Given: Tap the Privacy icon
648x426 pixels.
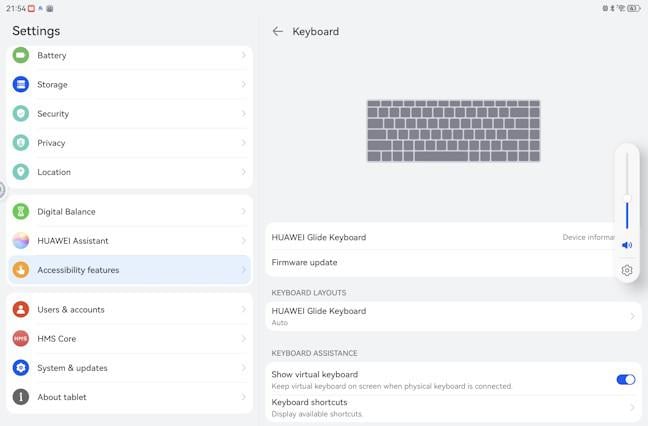Looking at the screenshot, I should (x=21, y=143).
